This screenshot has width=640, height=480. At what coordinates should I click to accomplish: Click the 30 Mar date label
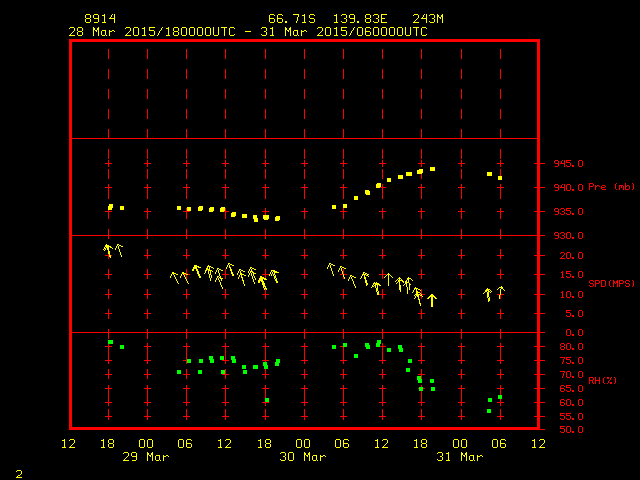click(x=303, y=457)
